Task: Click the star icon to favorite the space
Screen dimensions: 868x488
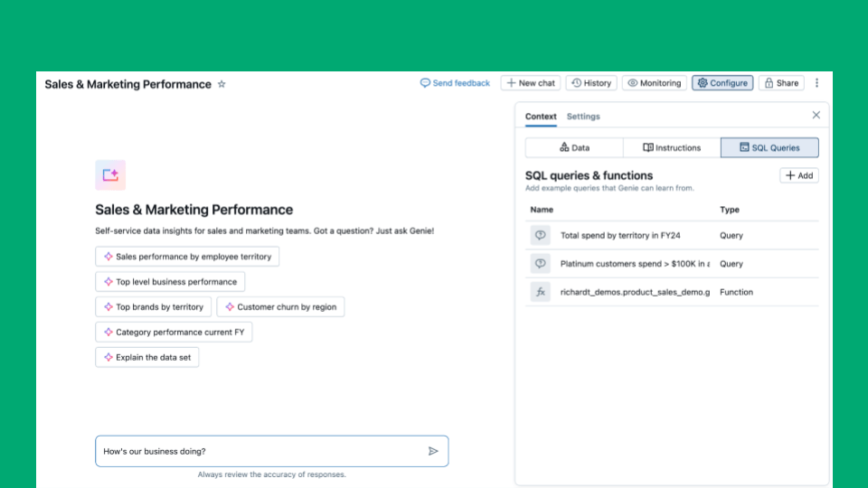Action: (x=222, y=84)
